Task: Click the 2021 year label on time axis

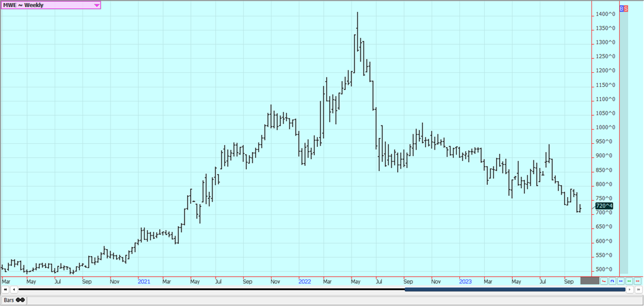Action: (144, 282)
